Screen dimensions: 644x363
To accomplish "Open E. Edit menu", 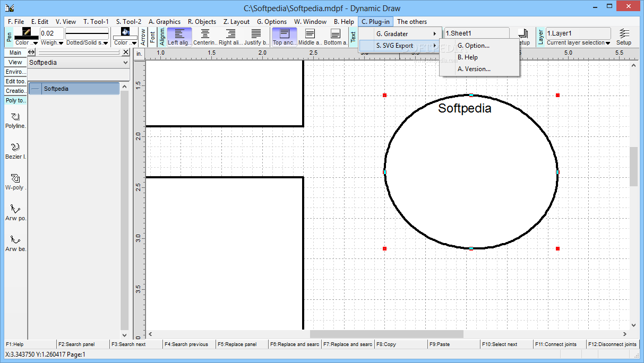I will [x=40, y=22].
